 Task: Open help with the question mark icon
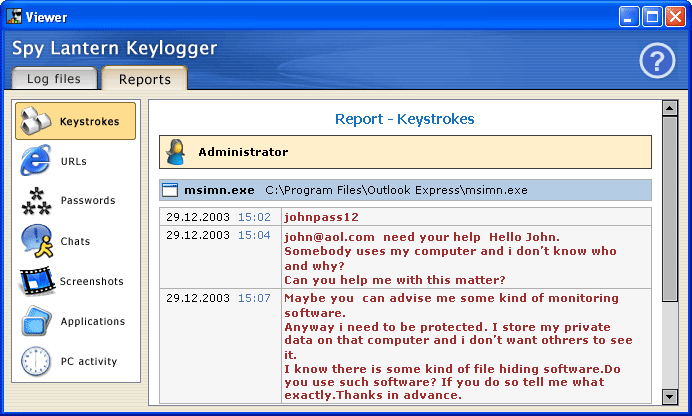657,60
